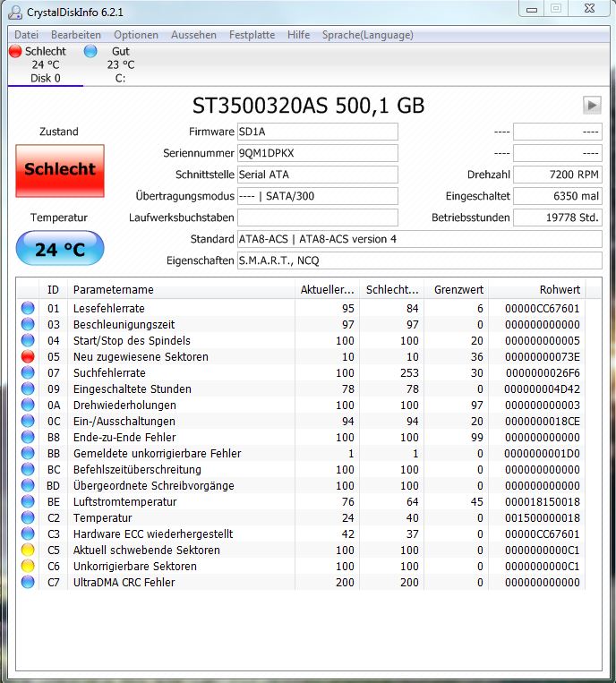This screenshot has width=616, height=683.
Task: Switch to the C: drive tab
Action: tap(121, 64)
